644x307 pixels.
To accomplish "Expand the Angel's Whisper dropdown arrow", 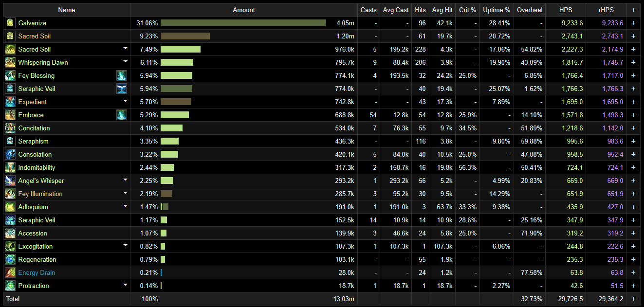I will (x=125, y=180).
